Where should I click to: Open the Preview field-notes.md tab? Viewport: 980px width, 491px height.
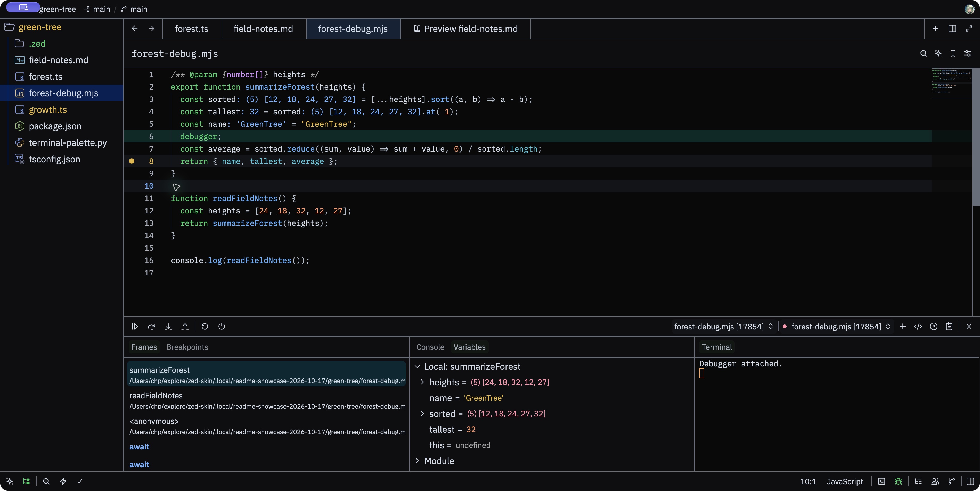coord(466,29)
